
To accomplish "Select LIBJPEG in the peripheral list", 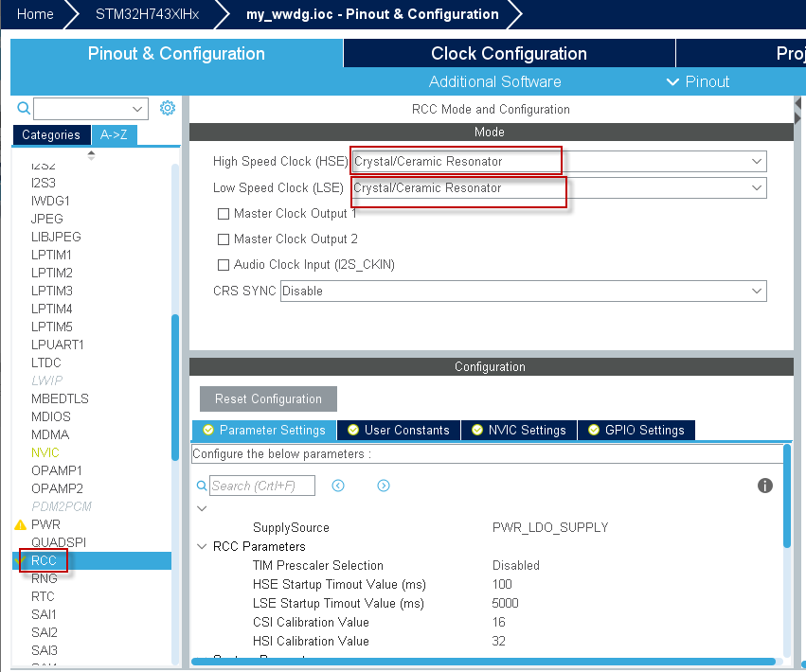I will 56,237.
